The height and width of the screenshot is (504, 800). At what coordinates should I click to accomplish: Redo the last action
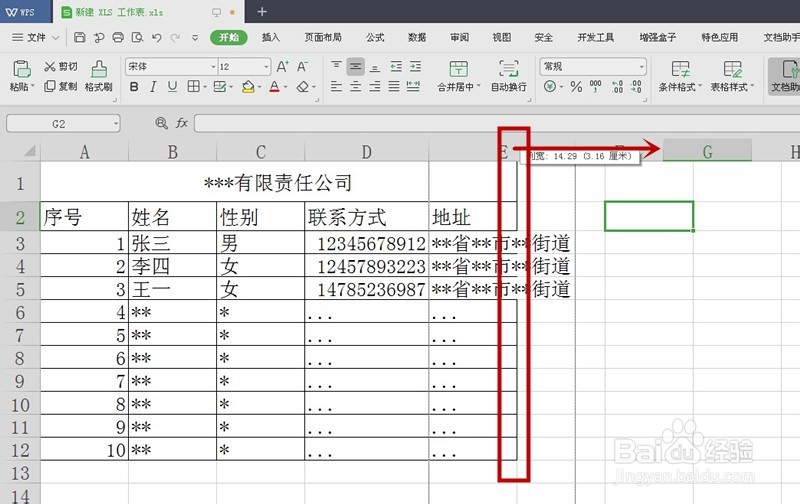176,37
